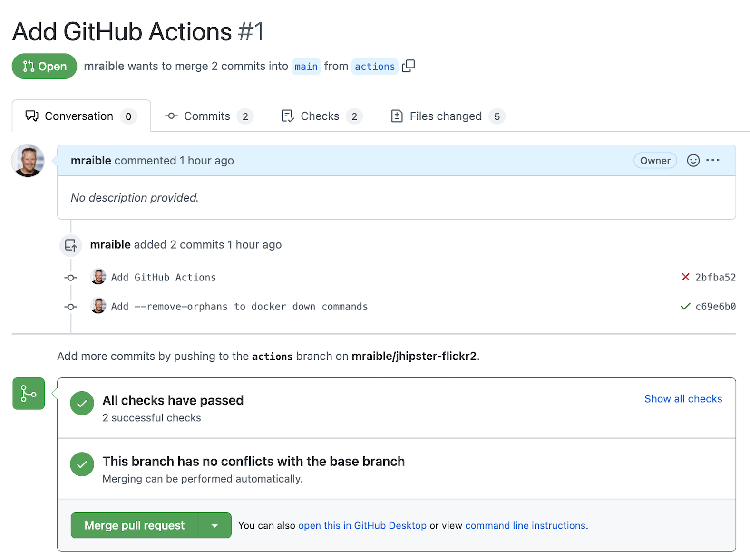Copy the actions branch name icon
Viewport: 750px width, 560px height.
pyautogui.click(x=408, y=66)
